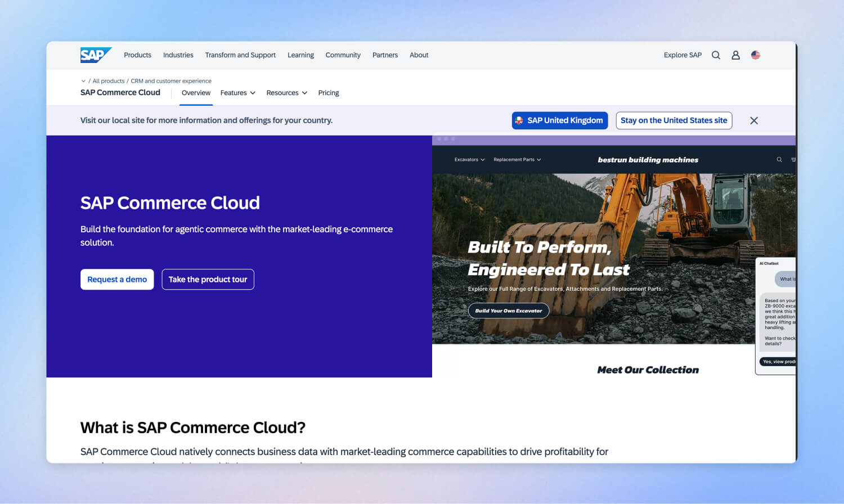Open the country selector flag icon
The height and width of the screenshot is (504, 844).
tap(756, 55)
